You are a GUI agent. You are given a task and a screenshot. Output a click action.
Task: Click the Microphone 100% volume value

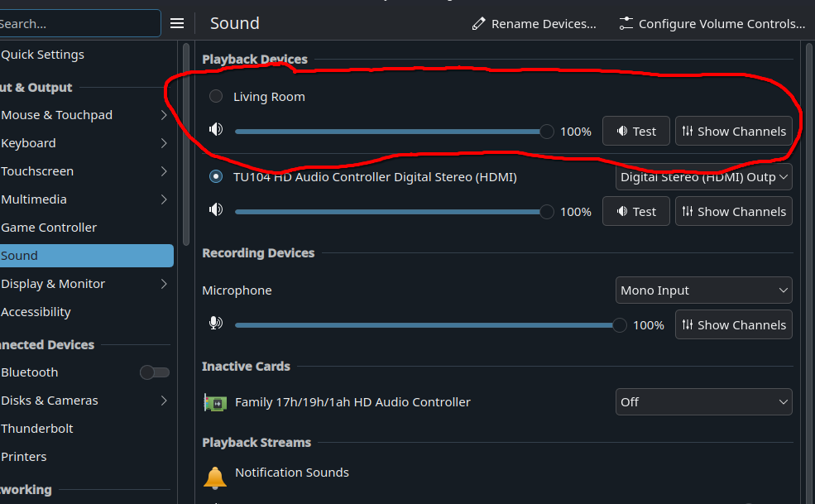tap(649, 325)
